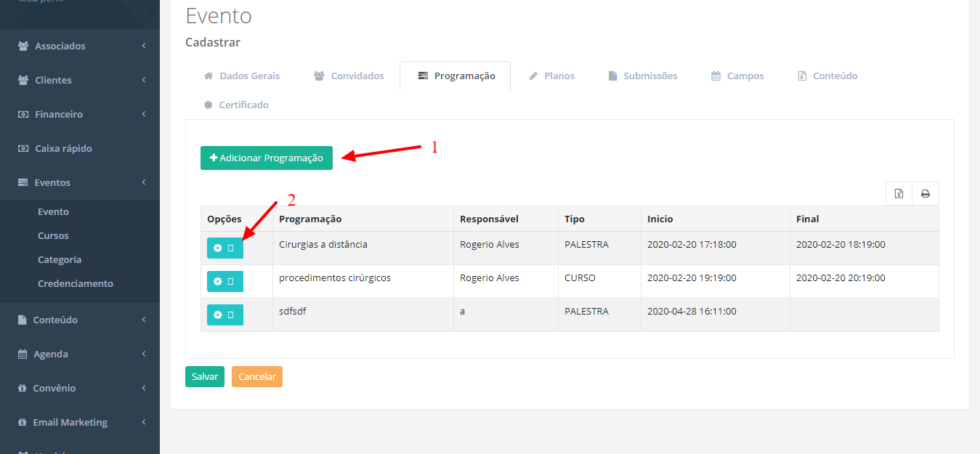Switch to the Dados Gerais tab

click(x=242, y=76)
